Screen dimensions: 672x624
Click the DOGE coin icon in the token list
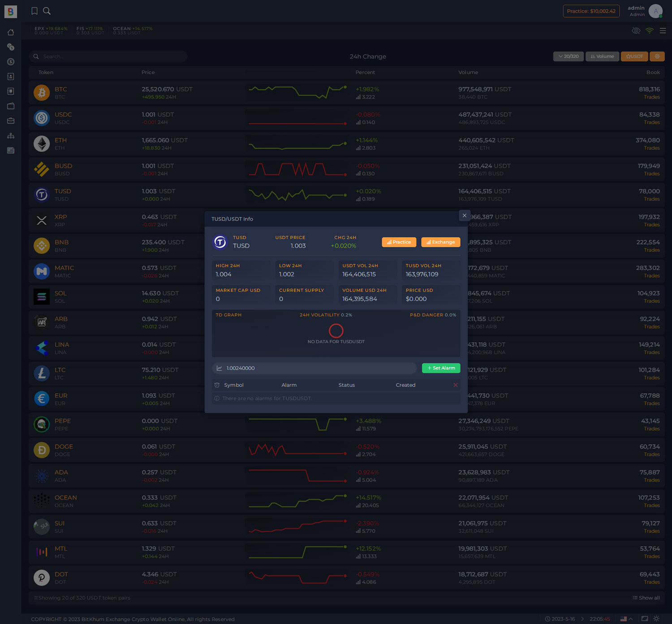(x=42, y=450)
